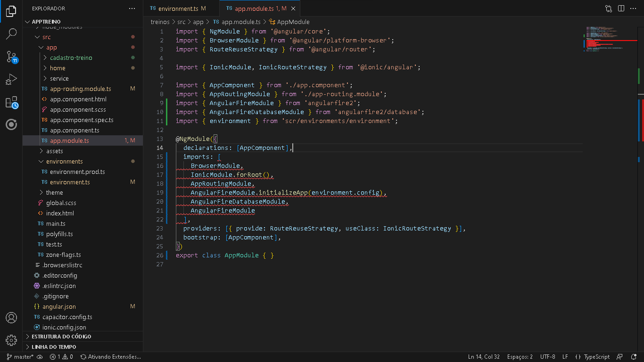644x362 pixels.
Task: Click errors and warnings status indicator
Action: click(x=61, y=357)
